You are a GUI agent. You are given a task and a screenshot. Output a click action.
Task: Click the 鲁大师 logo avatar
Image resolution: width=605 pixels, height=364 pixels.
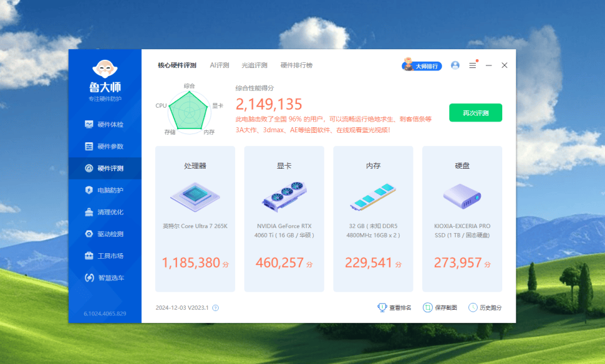click(x=105, y=69)
